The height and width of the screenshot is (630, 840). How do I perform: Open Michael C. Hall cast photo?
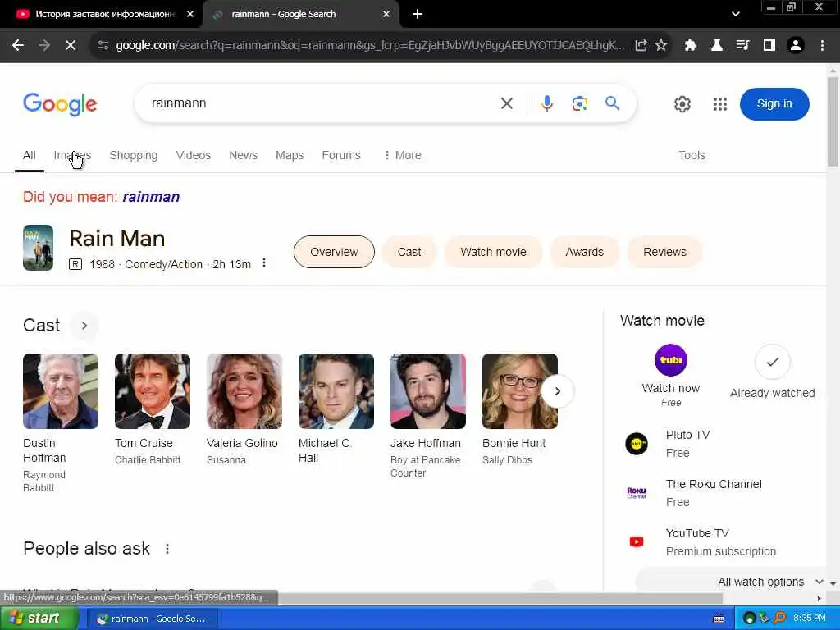pos(336,391)
